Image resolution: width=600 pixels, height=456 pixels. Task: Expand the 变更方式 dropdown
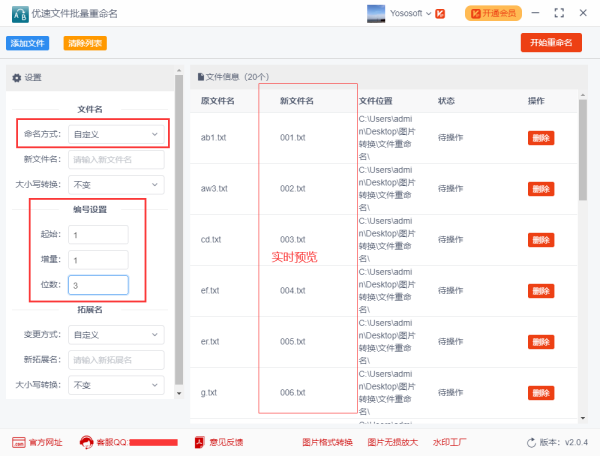coord(115,335)
